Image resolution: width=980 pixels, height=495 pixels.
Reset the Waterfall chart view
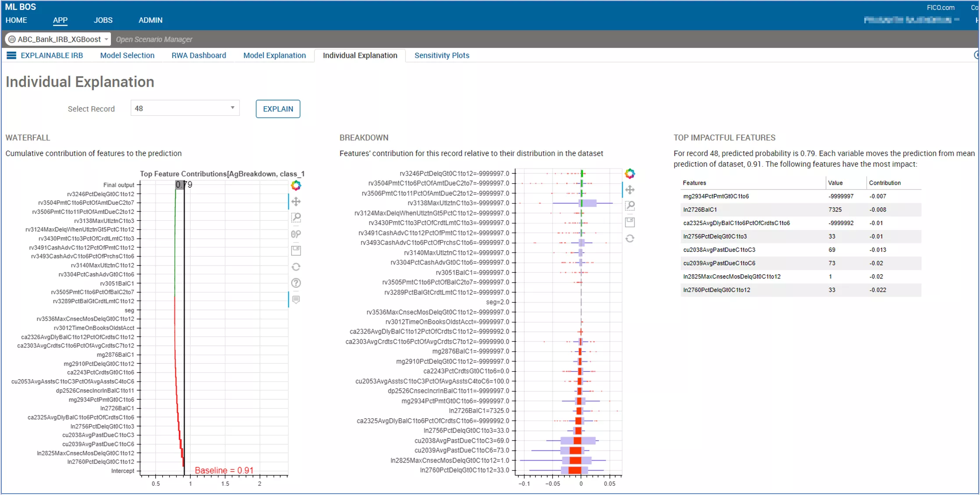pyautogui.click(x=296, y=267)
